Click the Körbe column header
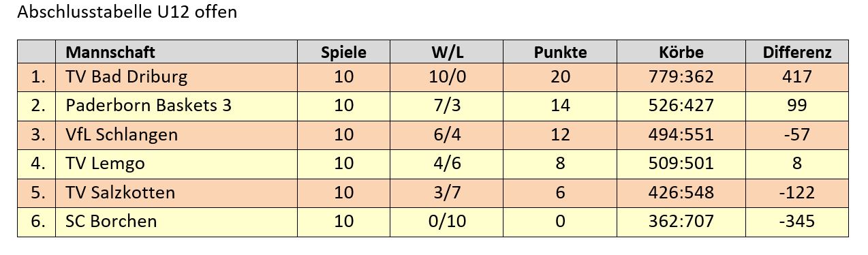The width and height of the screenshot is (868, 255). click(x=681, y=52)
